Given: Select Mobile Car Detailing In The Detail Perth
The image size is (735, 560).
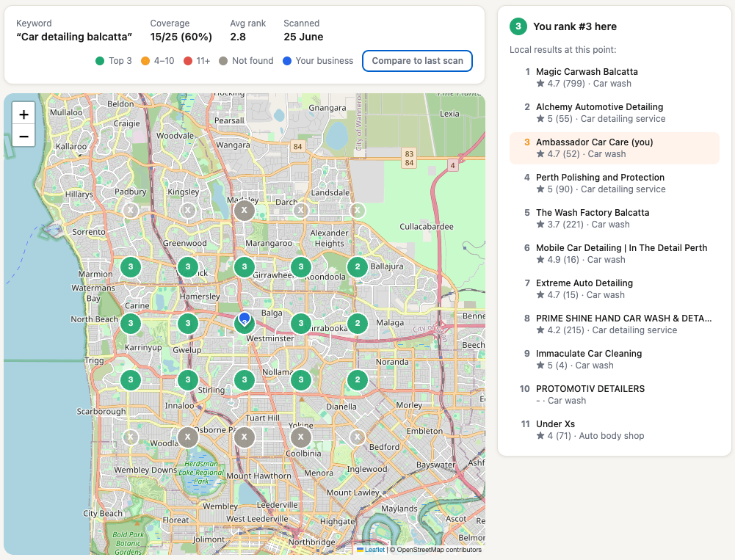Looking at the screenshot, I should (x=615, y=253).
